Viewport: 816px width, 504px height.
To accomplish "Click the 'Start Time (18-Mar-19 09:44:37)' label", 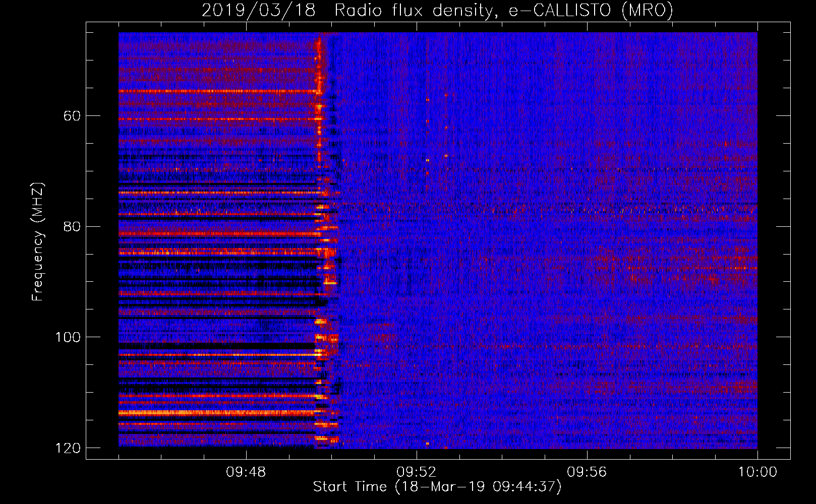I will tap(437, 487).
